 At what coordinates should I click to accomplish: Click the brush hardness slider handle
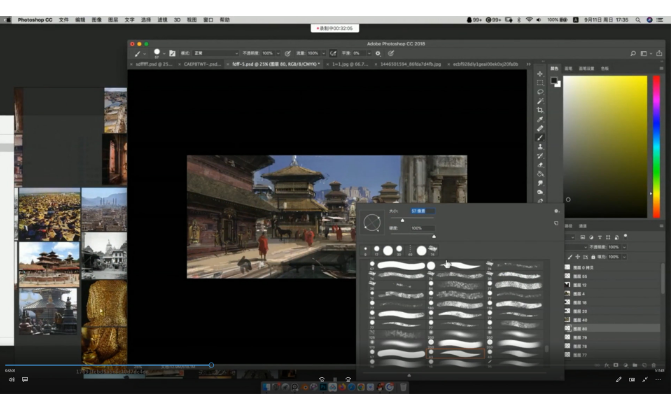tap(434, 236)
